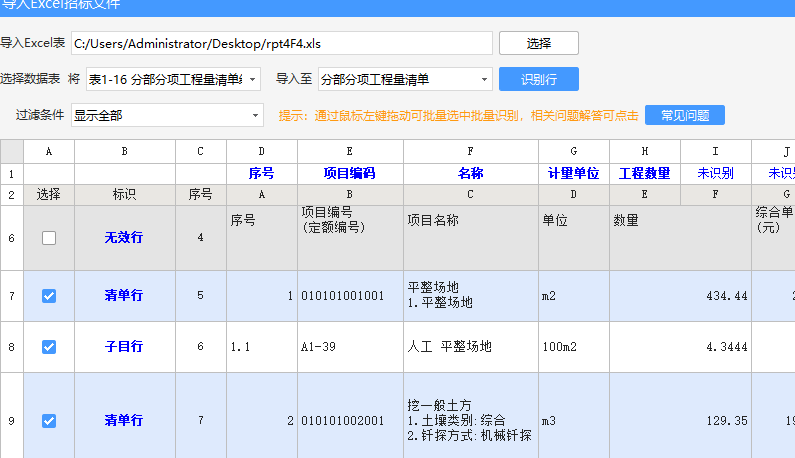The width and height of the screenshot is (795, 458).
Task: Click the 人工 平整场地 name cell
Action: click(x=471, y=347)
